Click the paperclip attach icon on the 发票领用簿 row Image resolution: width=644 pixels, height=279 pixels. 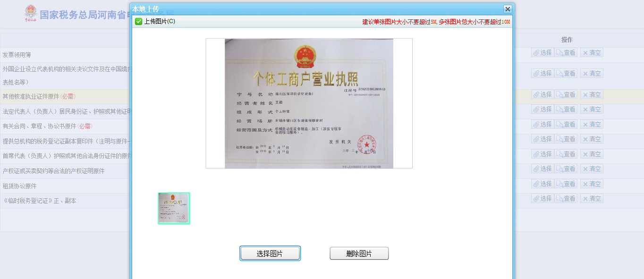(x=536, y=52)
